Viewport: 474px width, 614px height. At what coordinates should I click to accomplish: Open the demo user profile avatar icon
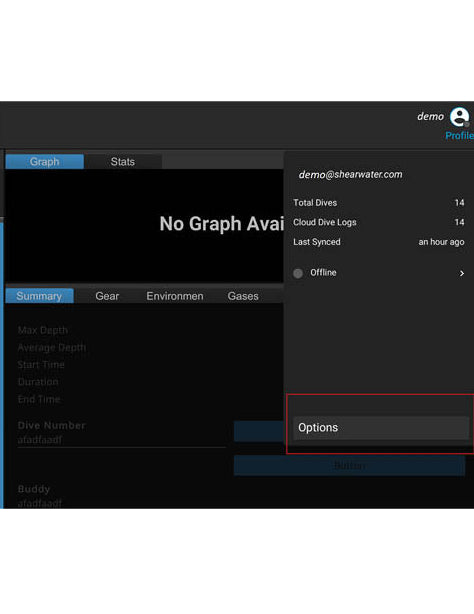(x=459, y=117)
